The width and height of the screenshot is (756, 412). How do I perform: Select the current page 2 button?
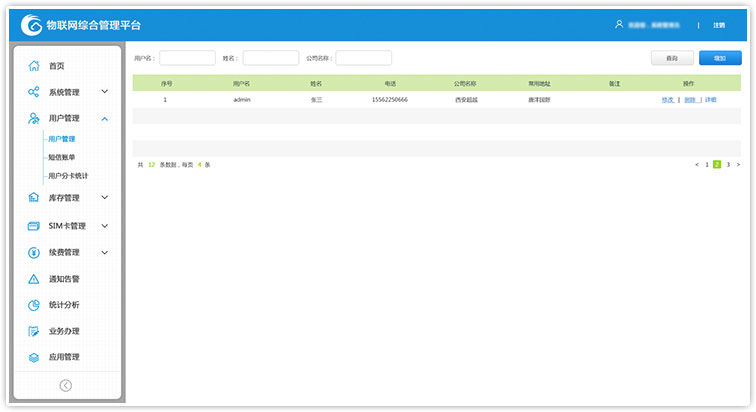click(x=717, y=164)
